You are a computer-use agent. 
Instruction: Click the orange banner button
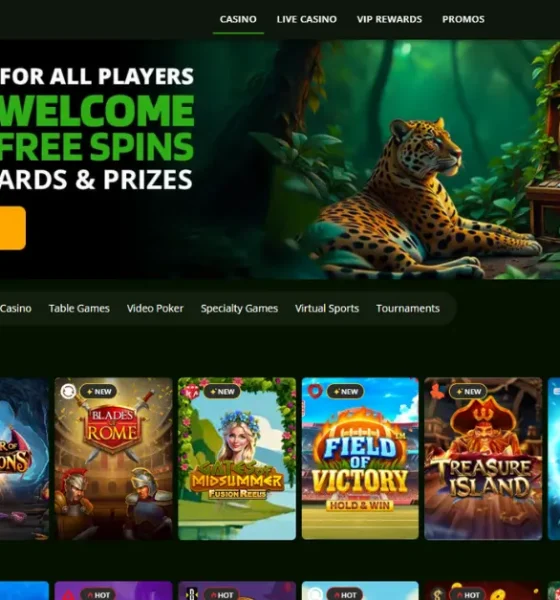click(12, 228)
